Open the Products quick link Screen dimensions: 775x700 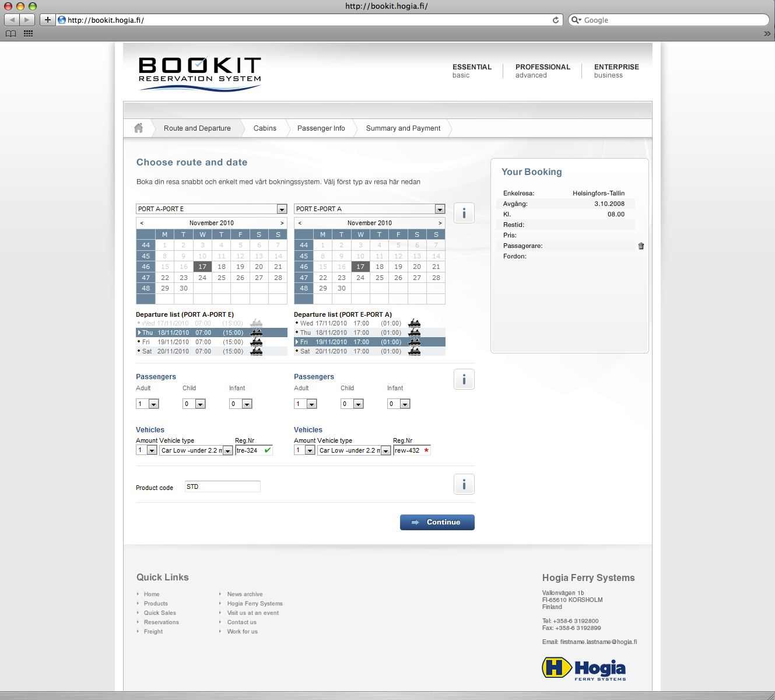coord(156,604)
